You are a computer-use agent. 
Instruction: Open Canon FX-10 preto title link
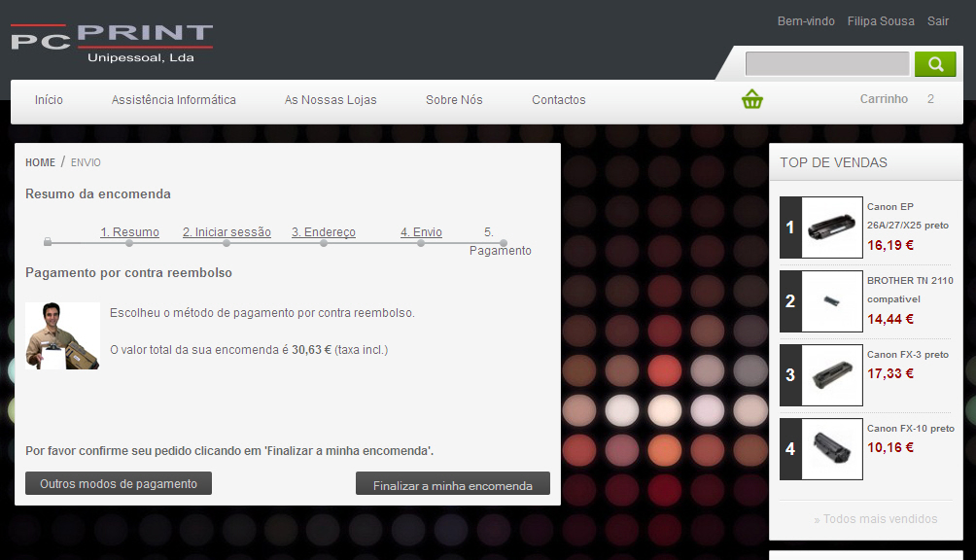pos(911,429)
